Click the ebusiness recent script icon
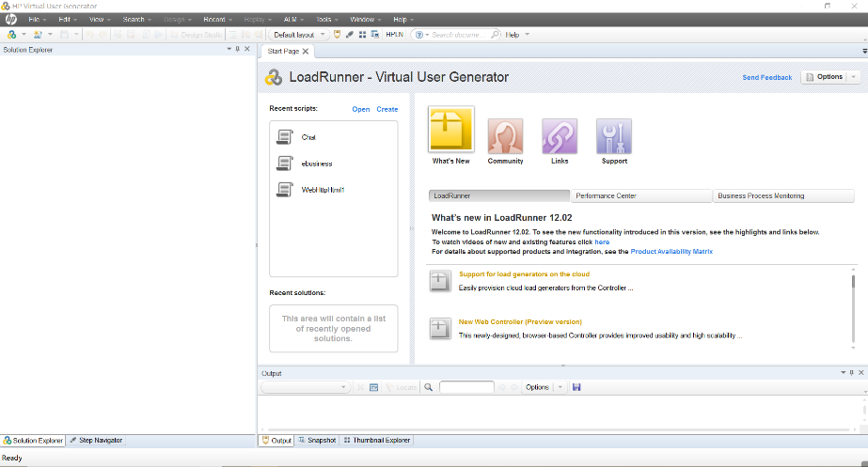 click(x=285, y=163)
